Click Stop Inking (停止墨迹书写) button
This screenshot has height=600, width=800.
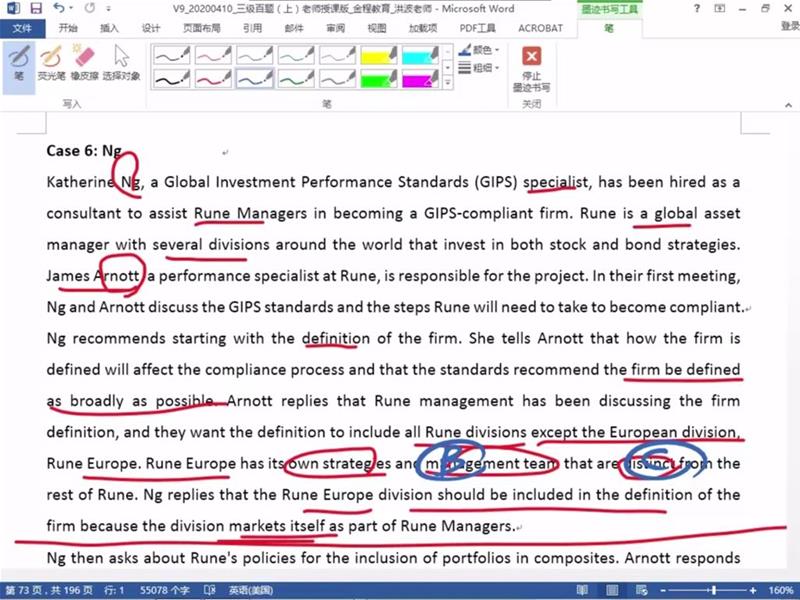coord(532,67)
